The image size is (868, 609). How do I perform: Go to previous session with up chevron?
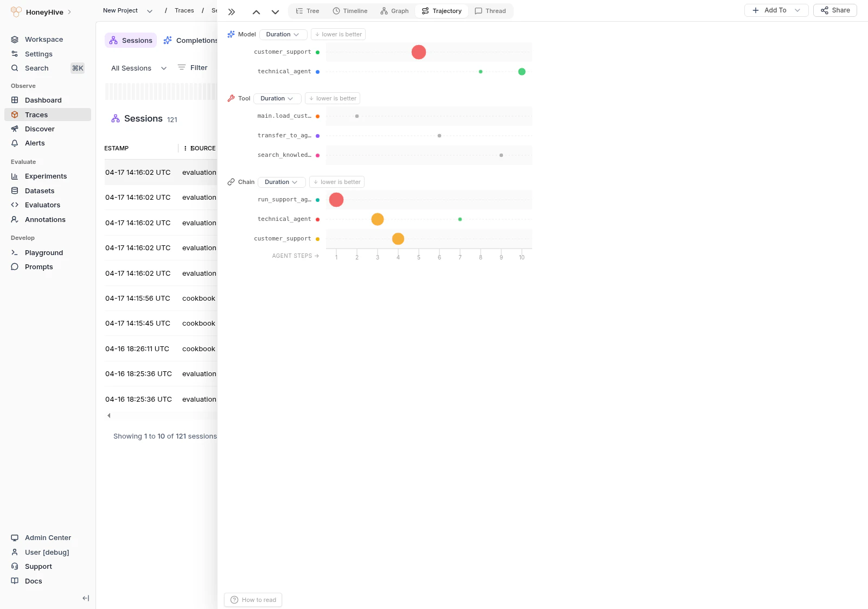[256, 11]
